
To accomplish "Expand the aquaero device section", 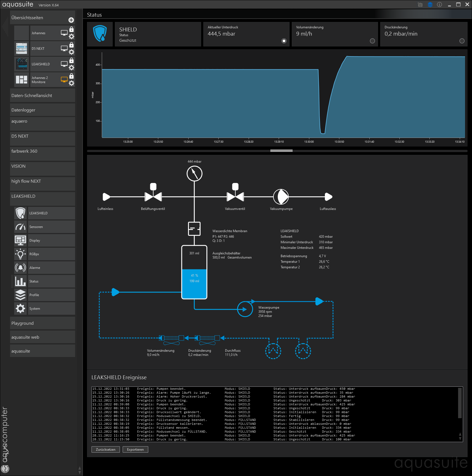I will (x=42, y=123).
